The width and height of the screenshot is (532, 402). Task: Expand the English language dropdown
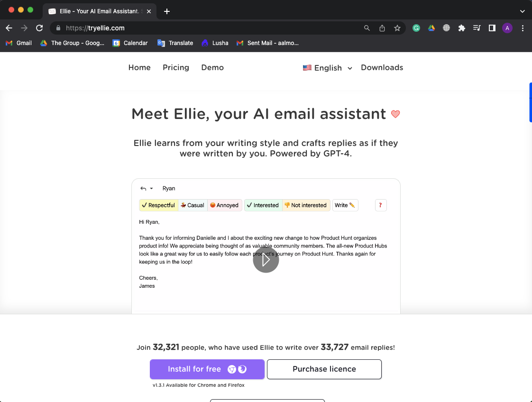(x=328, y=68)
